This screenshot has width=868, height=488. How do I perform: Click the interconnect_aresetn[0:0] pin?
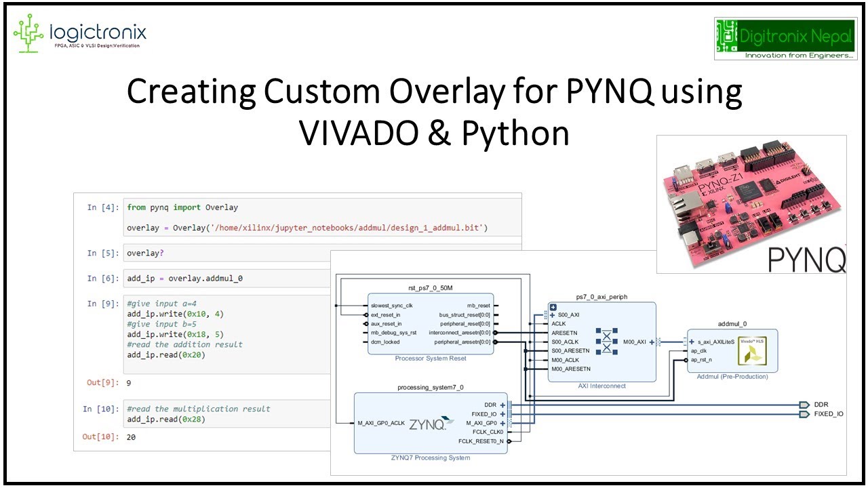460,333
